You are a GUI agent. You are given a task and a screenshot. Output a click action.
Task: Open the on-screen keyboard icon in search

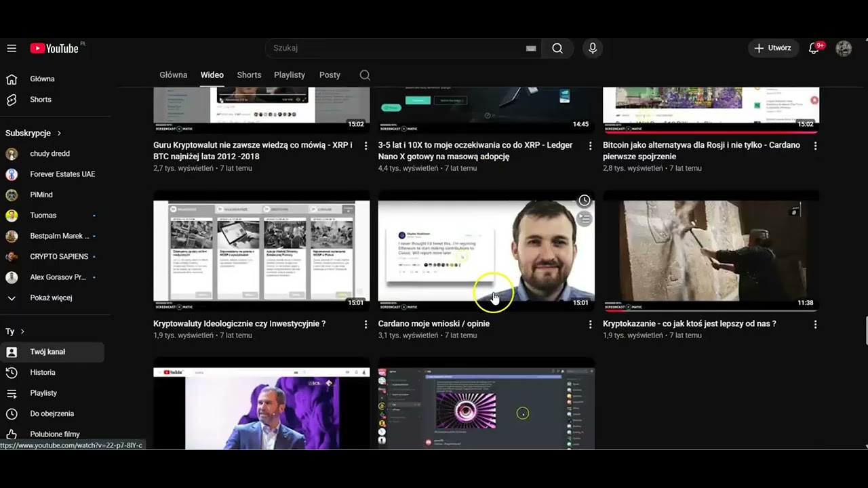click(x=531, y=48)
